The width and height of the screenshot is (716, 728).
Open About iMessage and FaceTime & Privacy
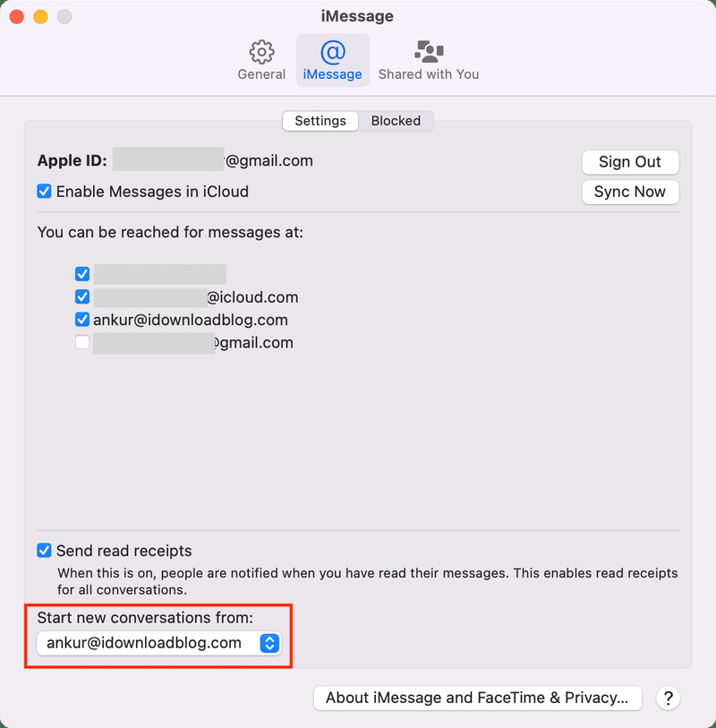click(x=478, y=698)
